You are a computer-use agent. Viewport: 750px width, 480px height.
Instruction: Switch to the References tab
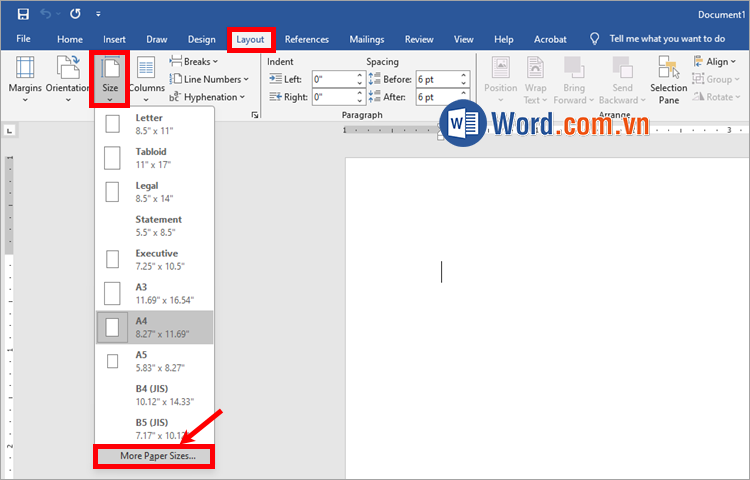point(306,39)
